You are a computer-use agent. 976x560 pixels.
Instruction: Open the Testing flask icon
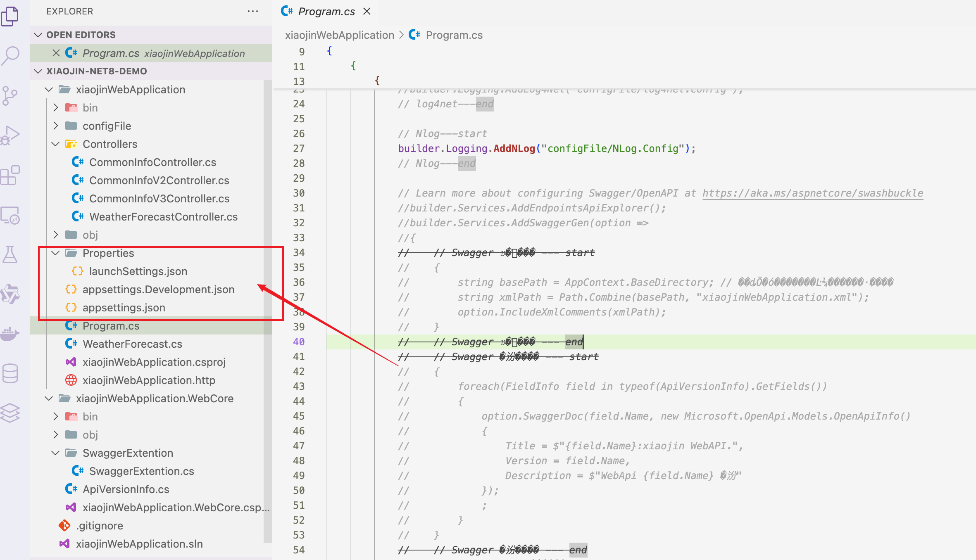[x=10, y=254]
